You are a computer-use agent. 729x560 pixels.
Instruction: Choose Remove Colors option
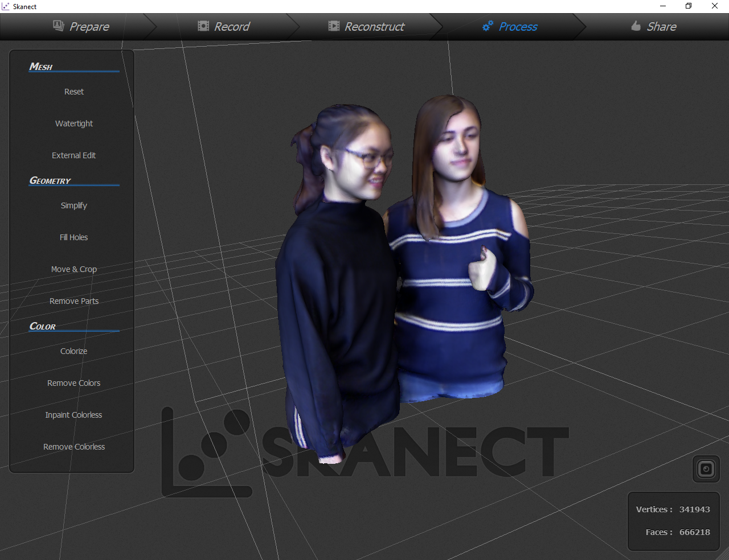[74, 383]
